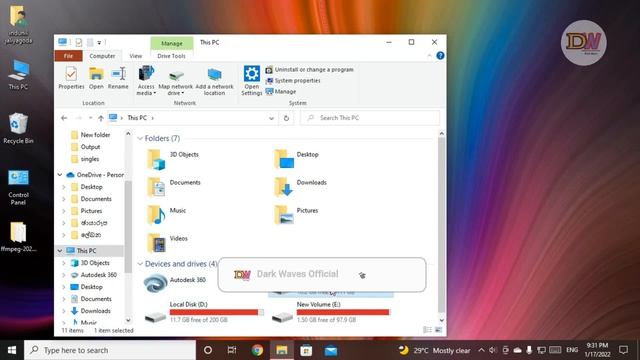Collapse the OneDrive - Personal node
Viewport: 640px width, 360px height.
60,175
